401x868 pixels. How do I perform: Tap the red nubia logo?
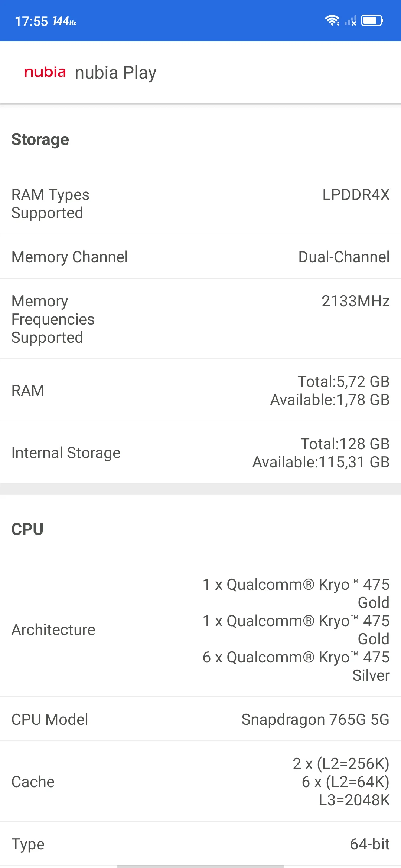(x=45, y=72)
